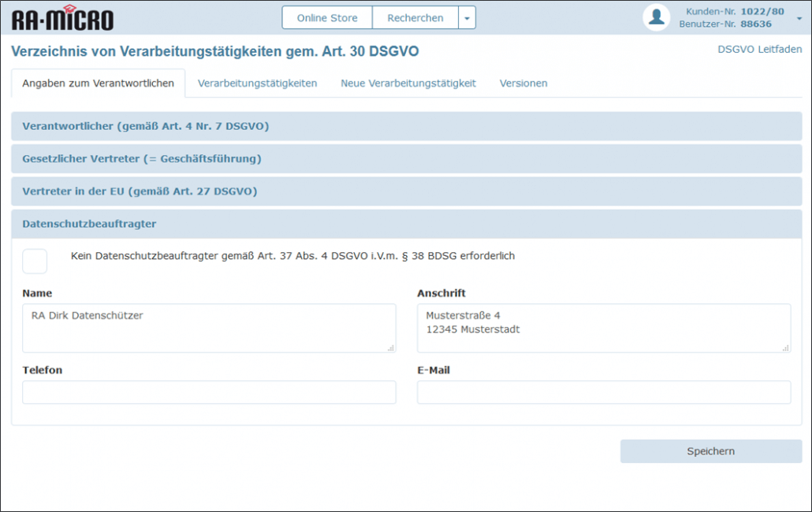Image resolution: width=812 pixels, height=512 pixels.
Task: Click the Online Store button
Action: coord(327,18)
